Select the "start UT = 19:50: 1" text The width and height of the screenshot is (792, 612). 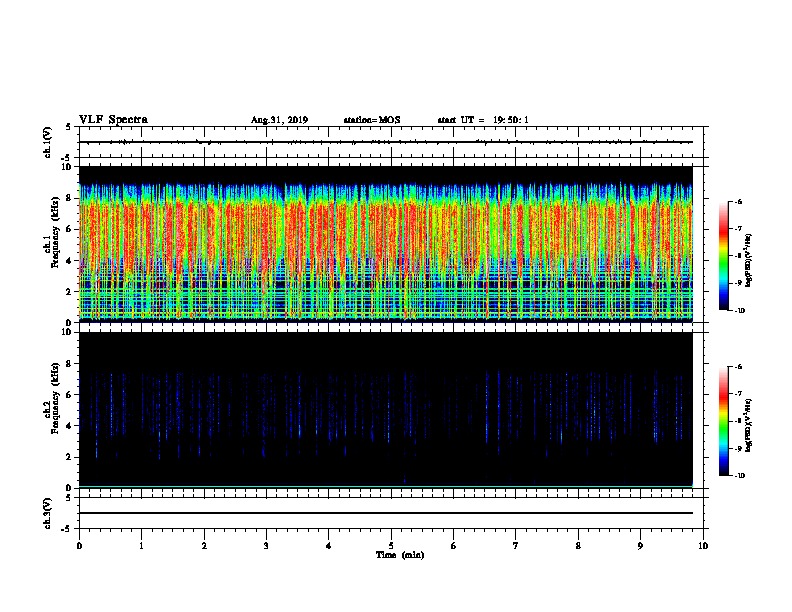click(x=483, y=120)
